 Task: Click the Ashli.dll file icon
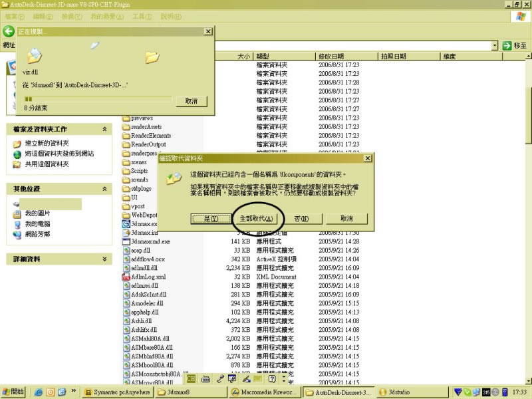pos(126,321)
